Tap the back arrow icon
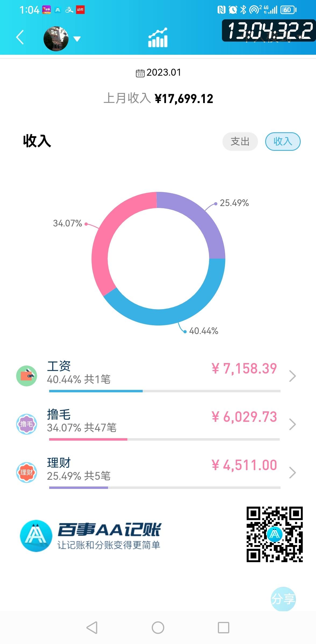Image resolution: width=316 pixels, height=644 pixels. [20, 37]
